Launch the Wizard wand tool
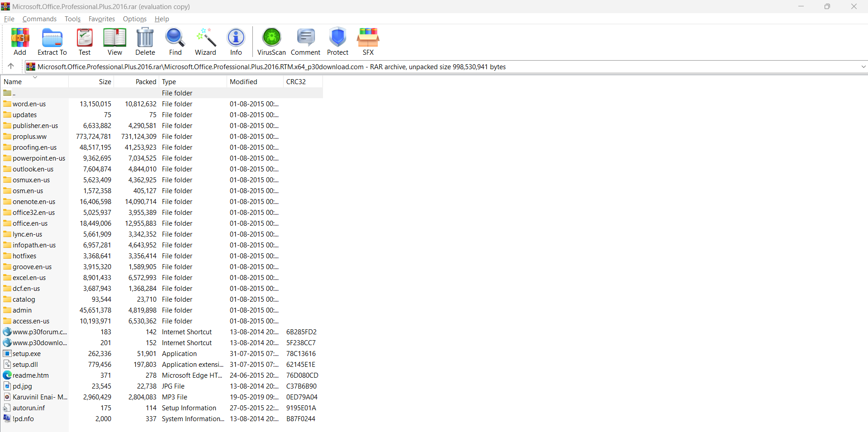This screenshot has height=432, width=868. point(205,41)
